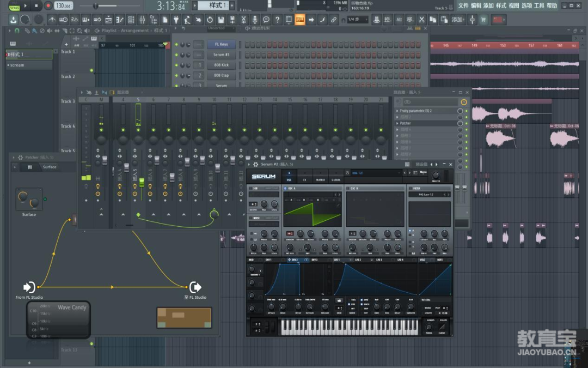Open the 1/4 步 snap dropdown
588x368 pixels.
pyautogui.click(x=358, y=20)
